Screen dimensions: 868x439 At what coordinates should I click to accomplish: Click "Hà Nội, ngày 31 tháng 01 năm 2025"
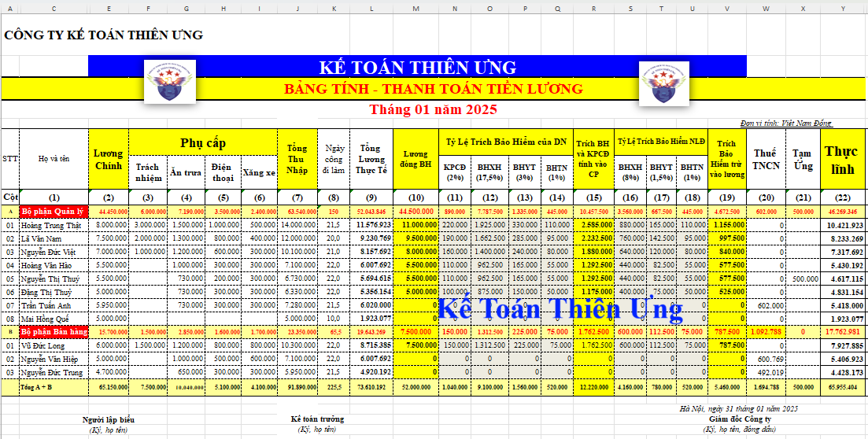[739, 408]
